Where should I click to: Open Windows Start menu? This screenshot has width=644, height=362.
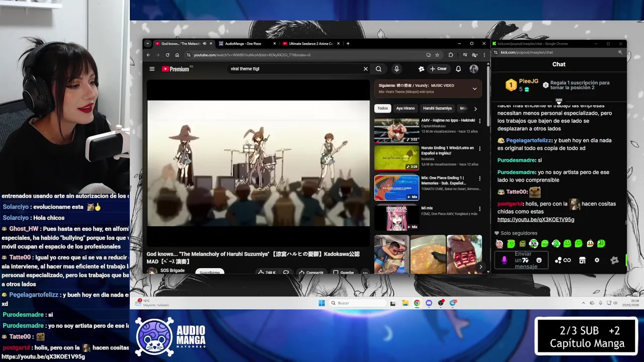click(321, 303)
